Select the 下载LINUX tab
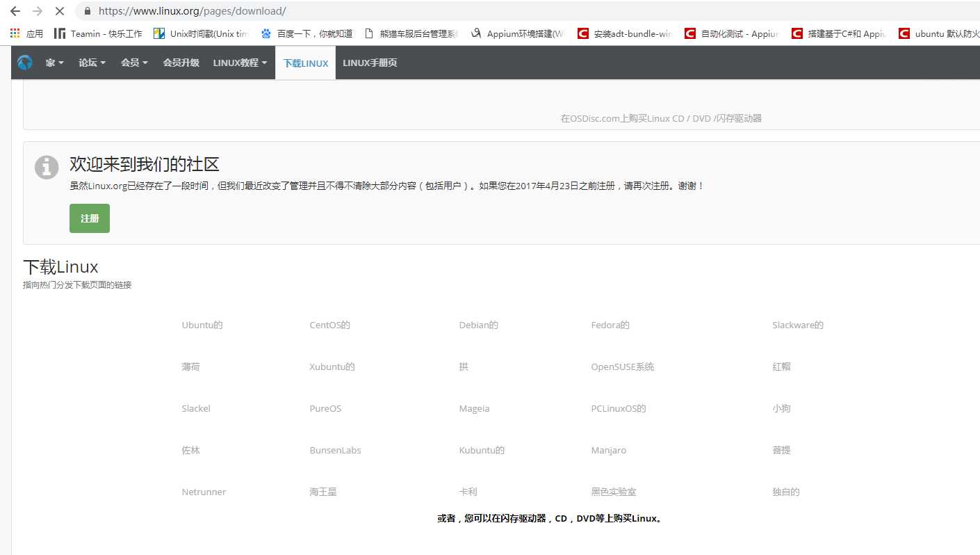This screenshot has width=980, height=555. click(x=306, y=63)
